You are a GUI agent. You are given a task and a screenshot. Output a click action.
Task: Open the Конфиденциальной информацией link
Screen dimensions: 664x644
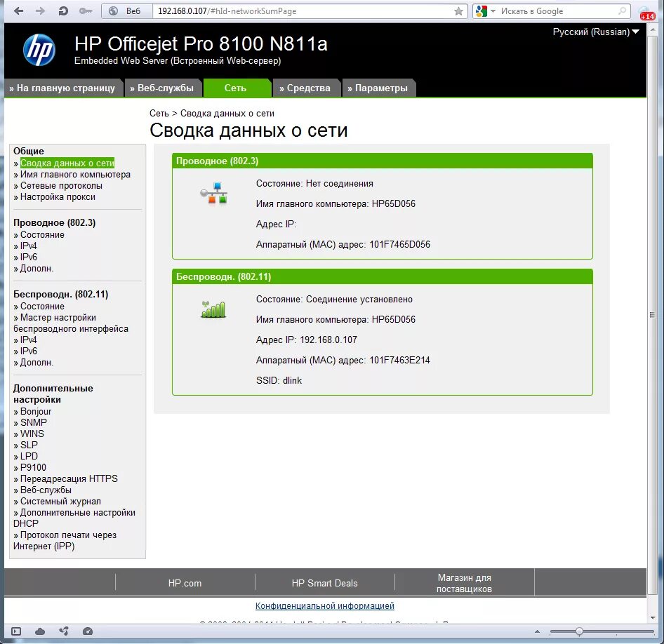pyautogui.click(x=325, y=605)
